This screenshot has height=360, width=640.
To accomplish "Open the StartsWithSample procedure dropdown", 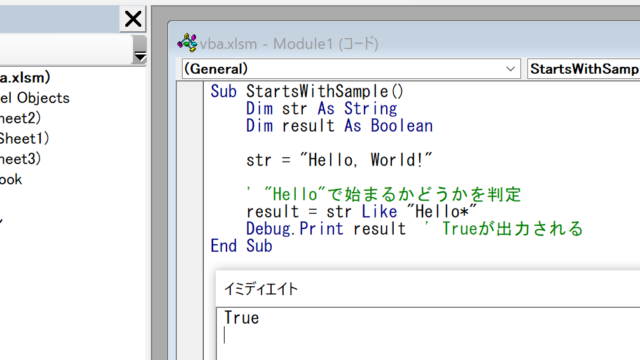I will click(x=584, y=69).
